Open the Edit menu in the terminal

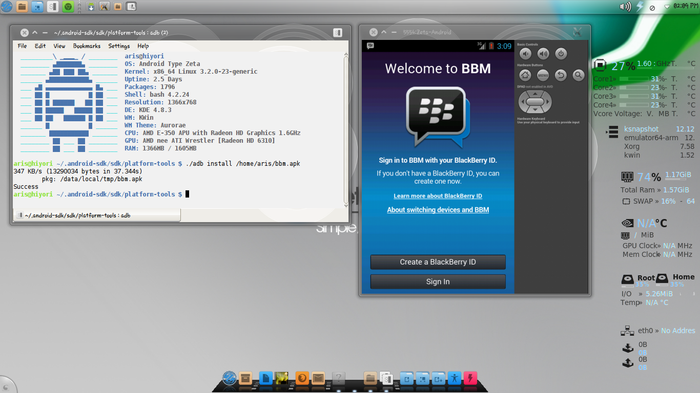point(40,46)
